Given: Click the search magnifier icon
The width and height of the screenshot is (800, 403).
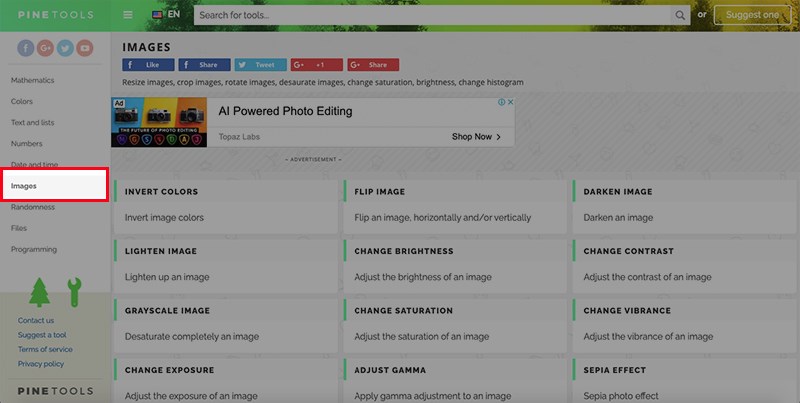Looking at the screenshot, I should (680, 15).
